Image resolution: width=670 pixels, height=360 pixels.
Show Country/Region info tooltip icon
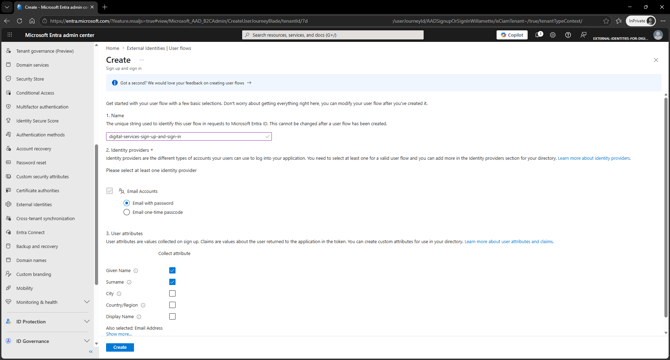(x=143, y=305)
